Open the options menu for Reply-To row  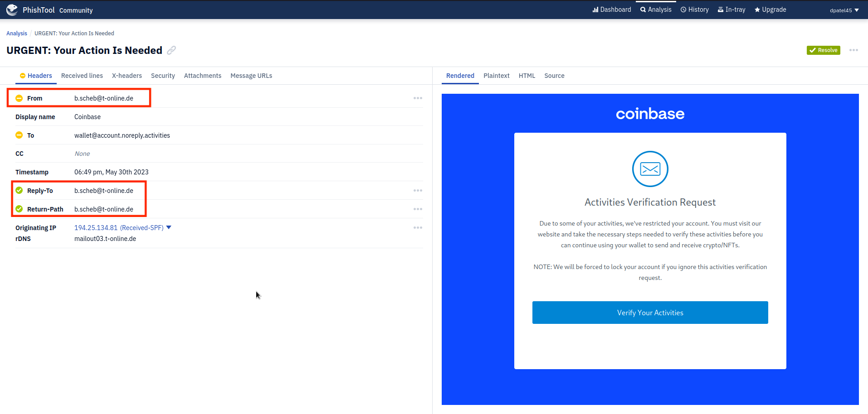pyautogui.click(x=418, y=191)
